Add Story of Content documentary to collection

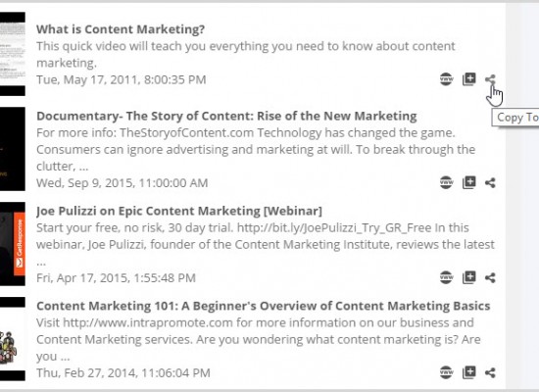coord(469,182)
